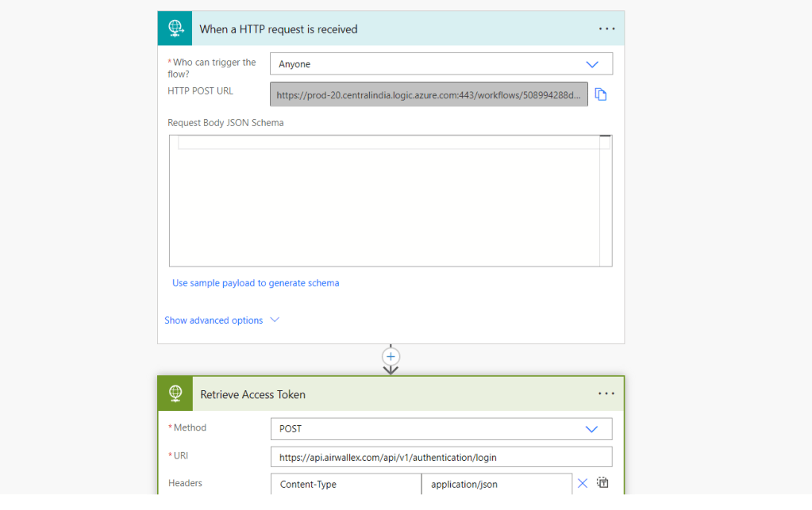The image size is (812, 510).
Task: Select the HTTP POST URL field
Action: click(x=429, y=94)
